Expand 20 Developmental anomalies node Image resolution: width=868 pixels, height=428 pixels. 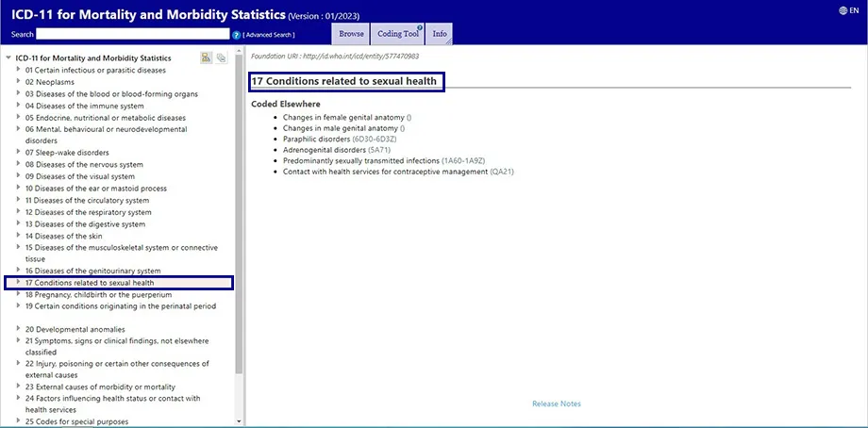18,329
